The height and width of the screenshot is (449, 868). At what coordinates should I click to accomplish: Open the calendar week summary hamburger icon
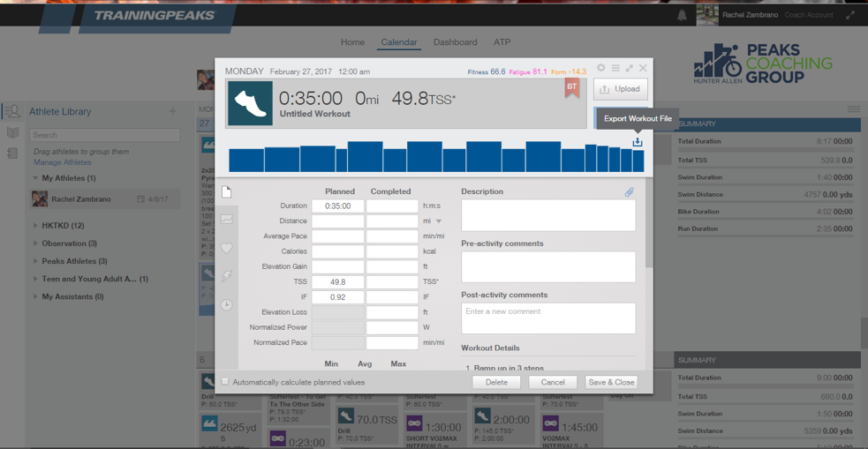854,109
